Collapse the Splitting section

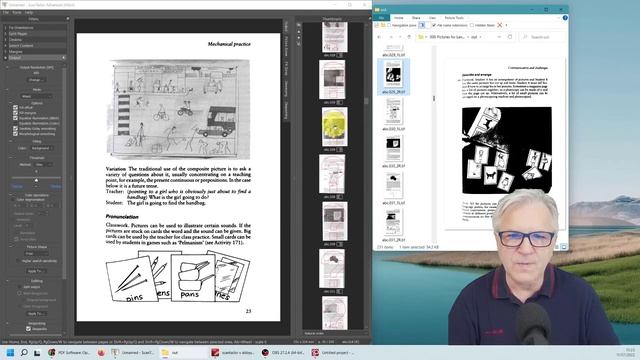click(7, 281)
